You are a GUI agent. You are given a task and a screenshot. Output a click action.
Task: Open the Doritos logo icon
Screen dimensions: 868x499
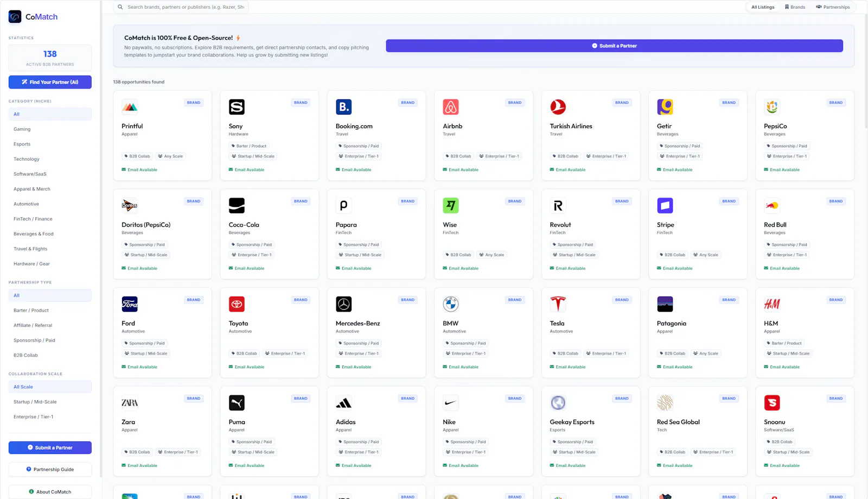click(130, 206)
